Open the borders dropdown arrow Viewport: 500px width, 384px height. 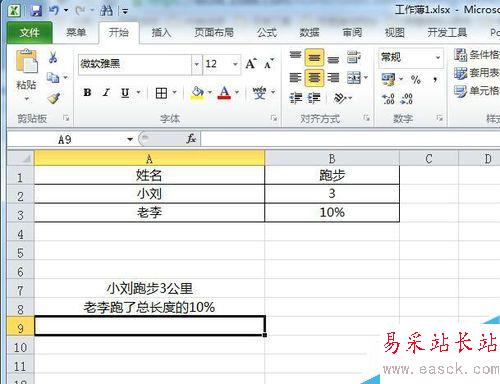174,92
